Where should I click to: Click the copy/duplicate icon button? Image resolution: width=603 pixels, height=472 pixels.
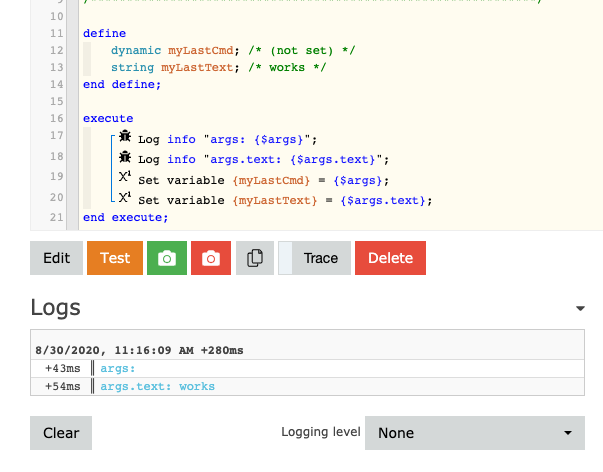(255, 258)
